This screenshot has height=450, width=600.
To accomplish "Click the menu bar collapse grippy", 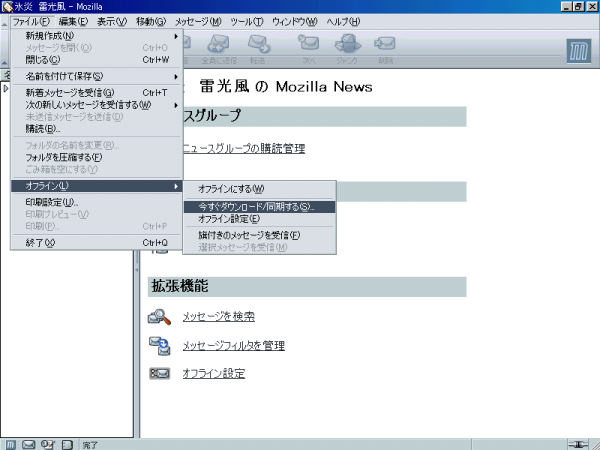I will (4, 22).
